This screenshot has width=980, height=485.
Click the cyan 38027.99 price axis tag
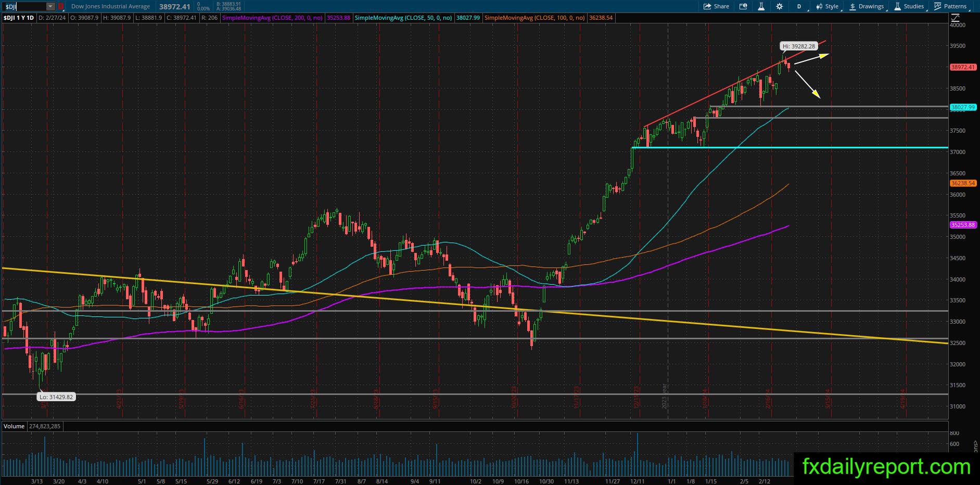coord(963,108)
